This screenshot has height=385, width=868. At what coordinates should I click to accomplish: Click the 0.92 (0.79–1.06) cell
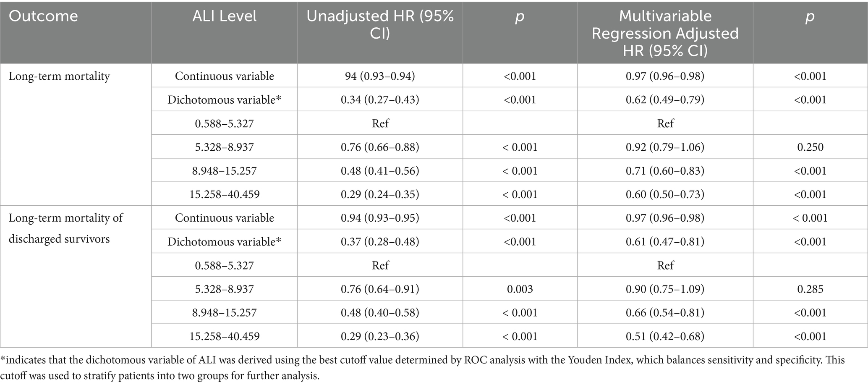[x=665, y=147]
